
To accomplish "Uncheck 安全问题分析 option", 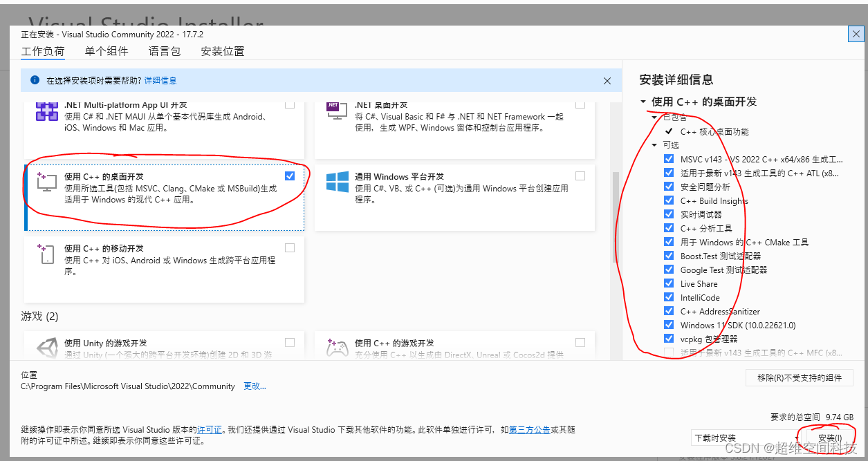I will (x=669, y=187).
